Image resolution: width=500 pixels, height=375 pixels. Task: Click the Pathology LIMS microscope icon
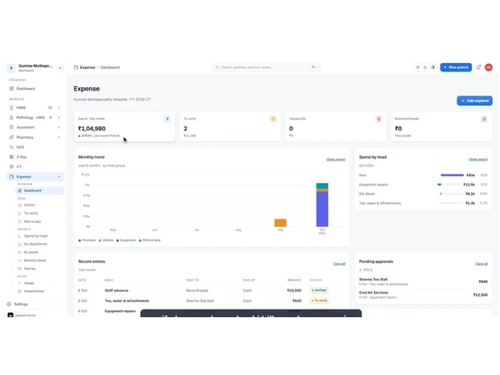coord(11,117)
